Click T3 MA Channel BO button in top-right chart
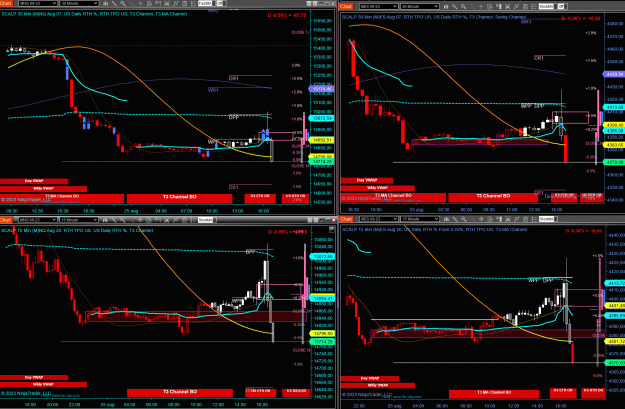The image size is (625, 409). (x=393, y=197)
